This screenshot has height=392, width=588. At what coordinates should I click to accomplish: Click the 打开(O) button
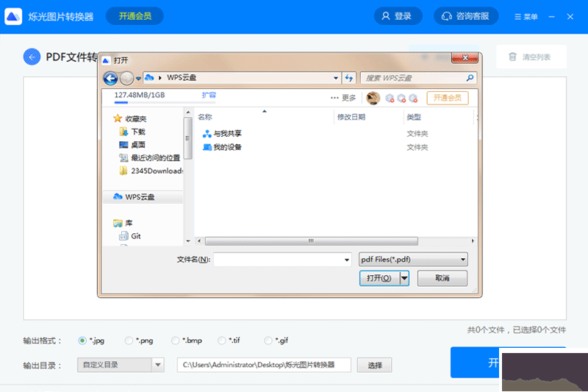coord(379,278)
